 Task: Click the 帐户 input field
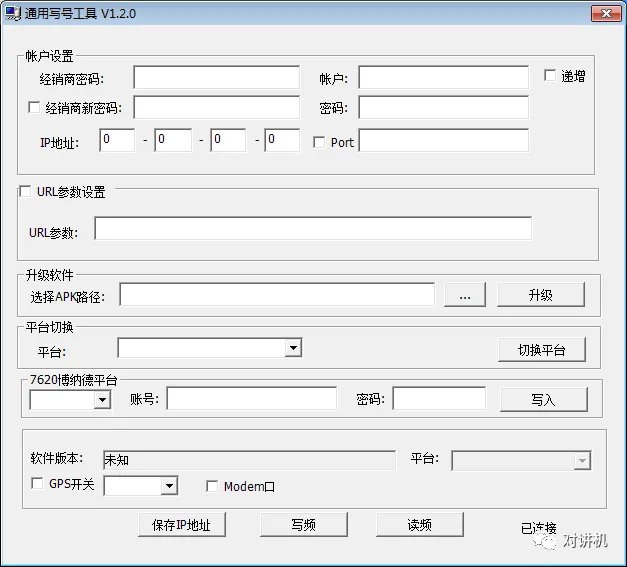(x=443, y=78)
